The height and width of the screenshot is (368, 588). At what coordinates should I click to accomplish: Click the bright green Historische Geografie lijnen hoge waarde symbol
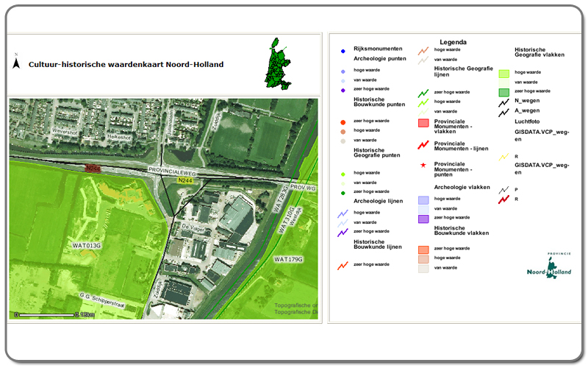point(423,103)
